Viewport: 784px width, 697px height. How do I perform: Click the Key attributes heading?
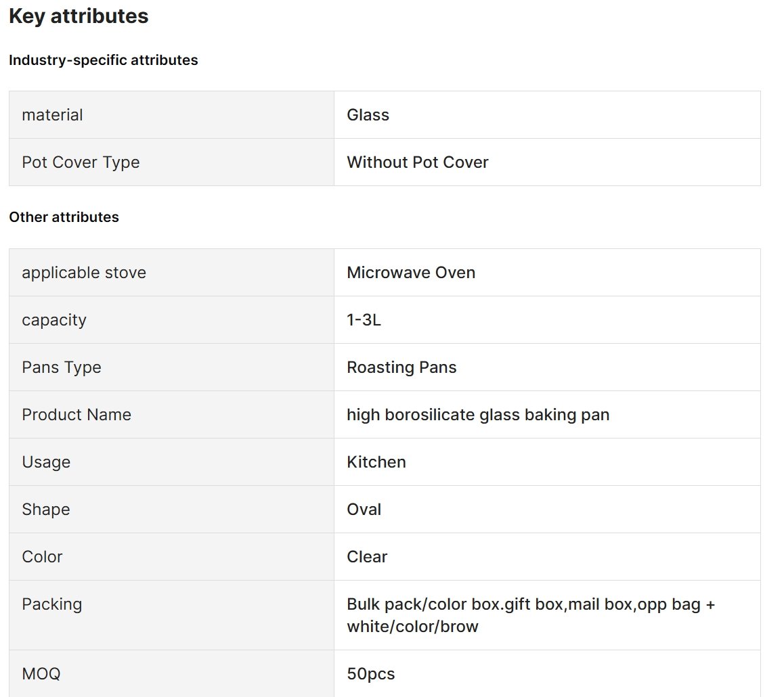(79, 16)
